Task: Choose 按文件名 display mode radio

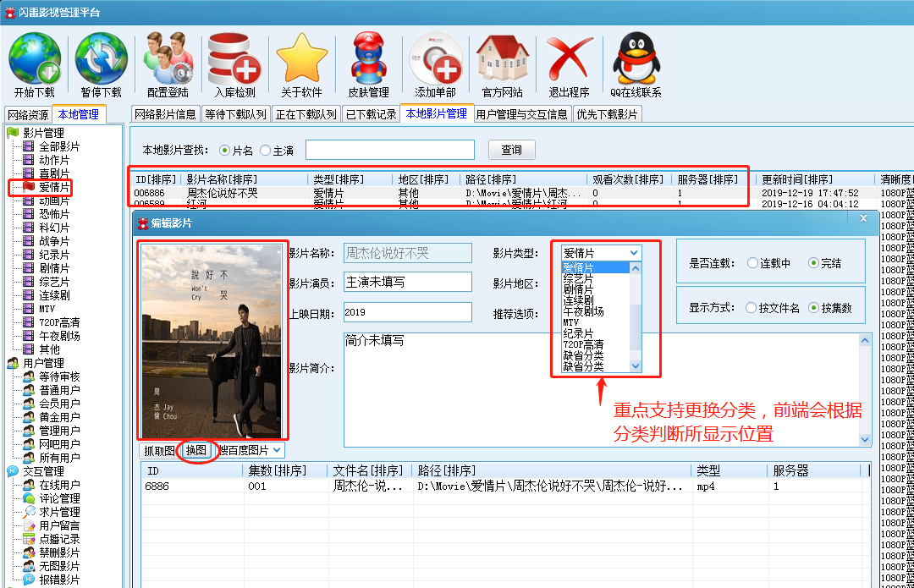Action: click(751, 308)
